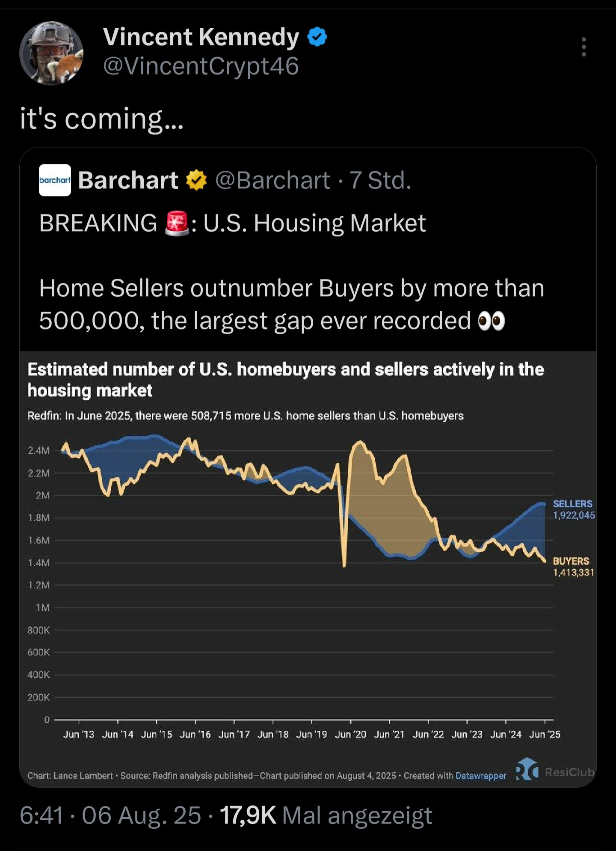Click the Barchart logo avatar

(x=55, y=180)
